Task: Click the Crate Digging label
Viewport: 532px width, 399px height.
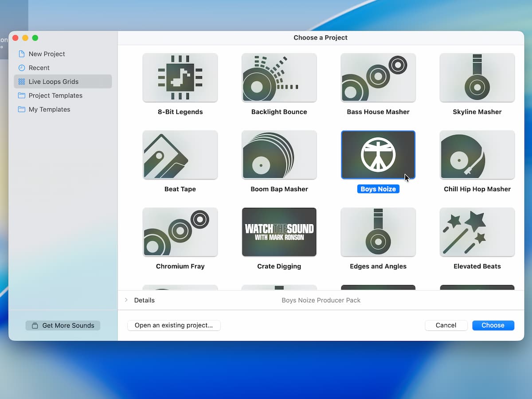Action: click(x=279, y=266)
